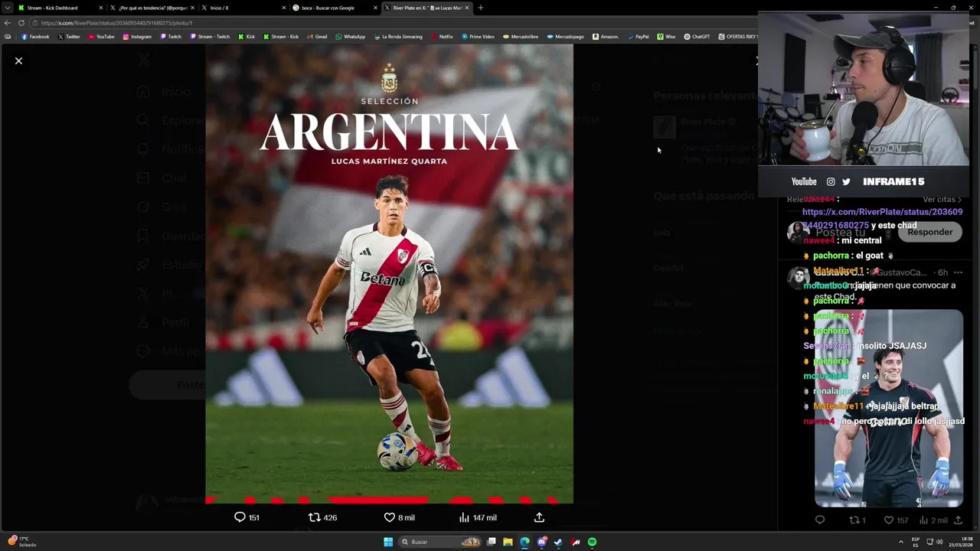Click the taskbar Buscar search box
The height and width of the screenshot is (551, 980).
pyautogui.click(x=440, y=542)
